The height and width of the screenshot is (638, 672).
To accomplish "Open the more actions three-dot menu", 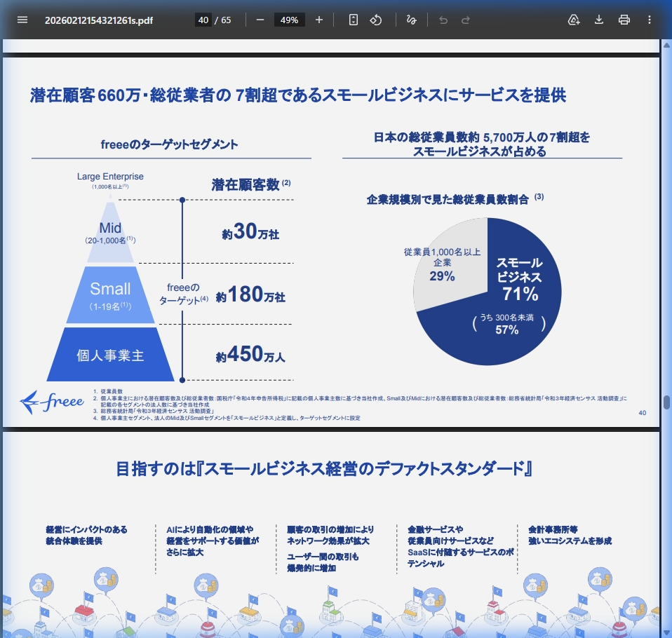I will pyautogui.click(x=650, y=20).
